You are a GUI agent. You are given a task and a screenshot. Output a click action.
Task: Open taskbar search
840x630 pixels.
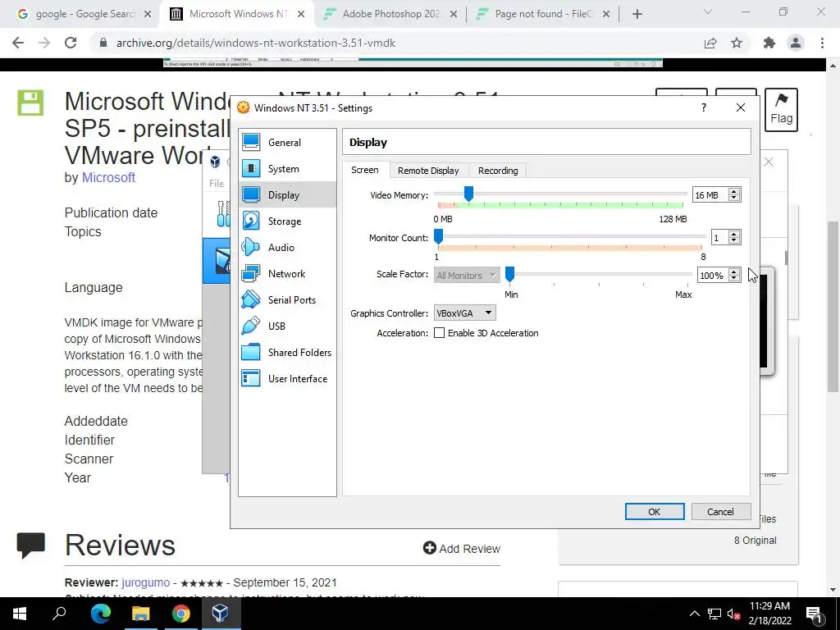pyautogui.click(x=59, y=614)
